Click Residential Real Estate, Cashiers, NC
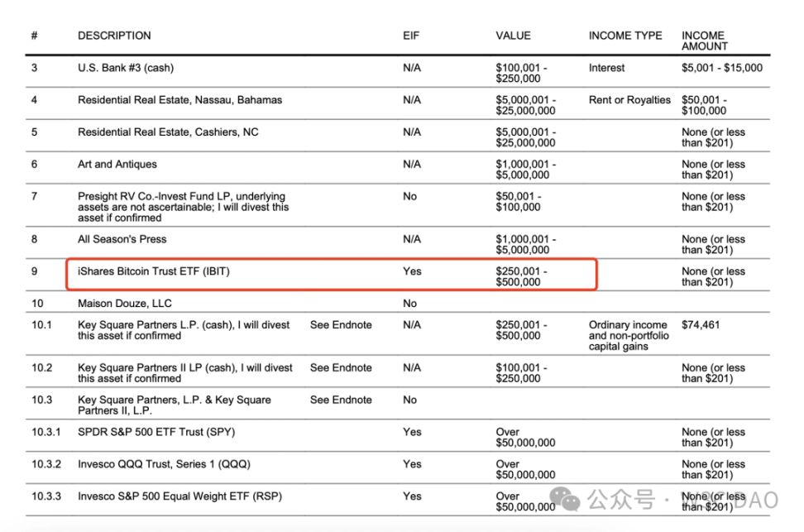The width and height of the screenshot is (804, 532). coord(174,132)
